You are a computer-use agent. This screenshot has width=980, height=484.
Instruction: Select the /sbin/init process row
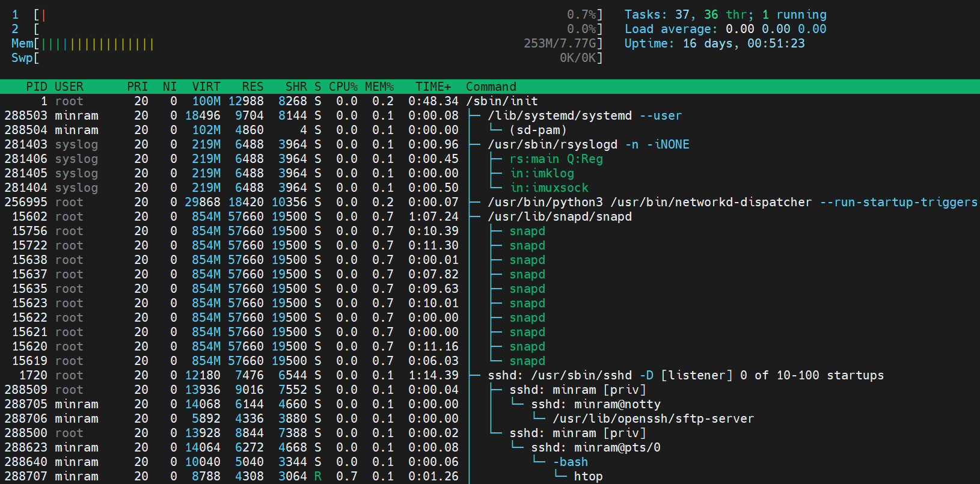click(490, 101)
